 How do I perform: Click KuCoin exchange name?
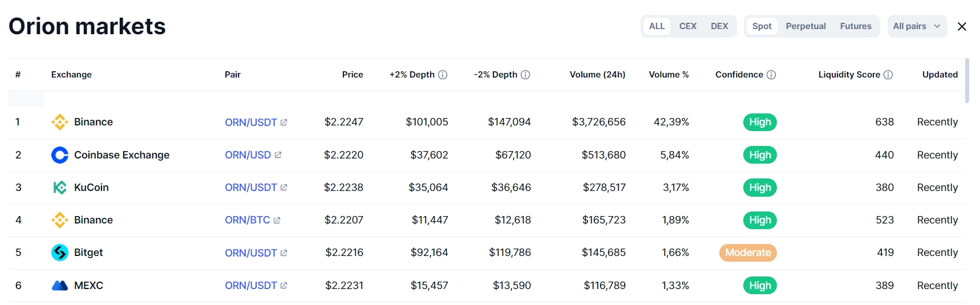pyautogui.click(x=91, y=188)
